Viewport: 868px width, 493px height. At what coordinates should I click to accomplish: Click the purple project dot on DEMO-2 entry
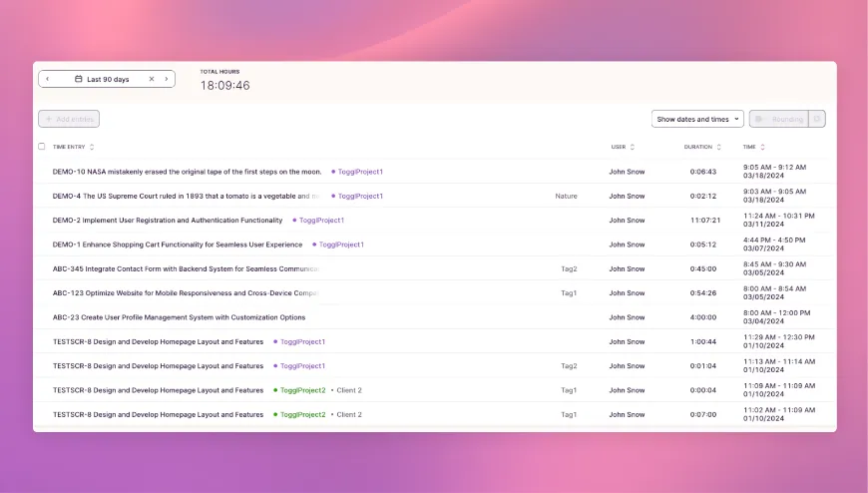coord(294,221)
